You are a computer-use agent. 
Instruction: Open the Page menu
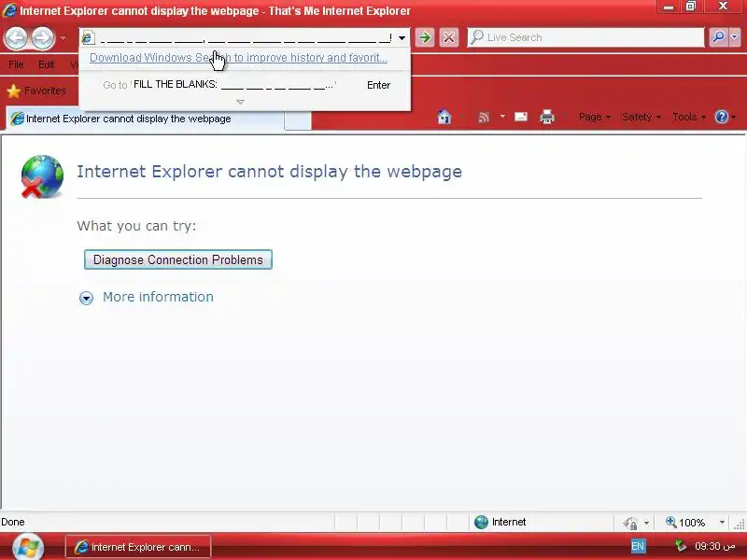(595, 117)
